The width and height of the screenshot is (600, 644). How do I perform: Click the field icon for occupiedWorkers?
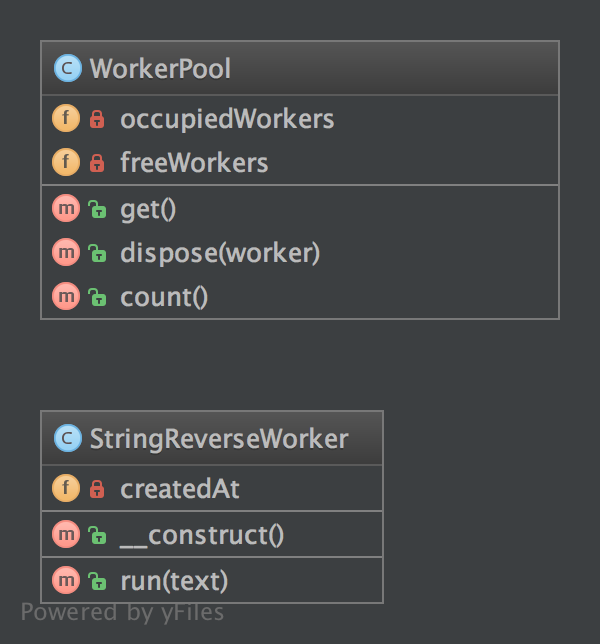pos(65,119)
